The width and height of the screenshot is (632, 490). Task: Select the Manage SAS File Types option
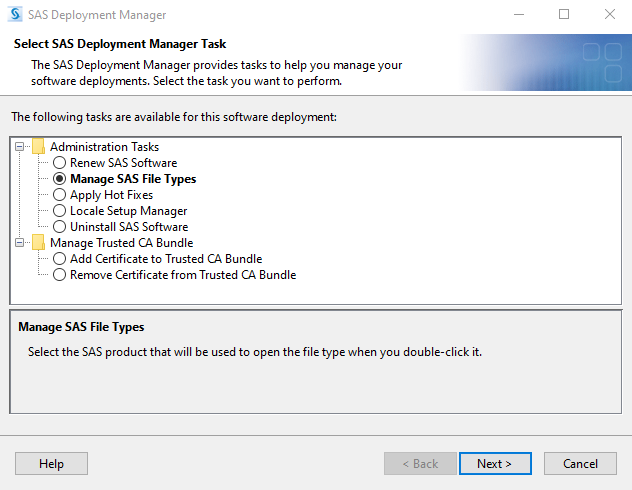[60, 179]
